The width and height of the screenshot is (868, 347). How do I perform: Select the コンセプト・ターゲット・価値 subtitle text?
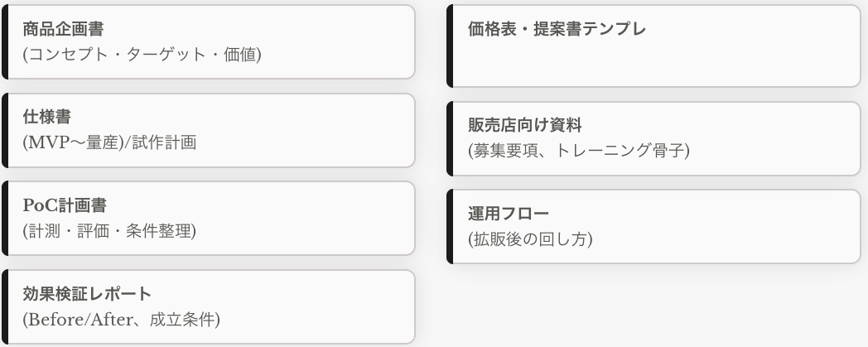[142, 55]
